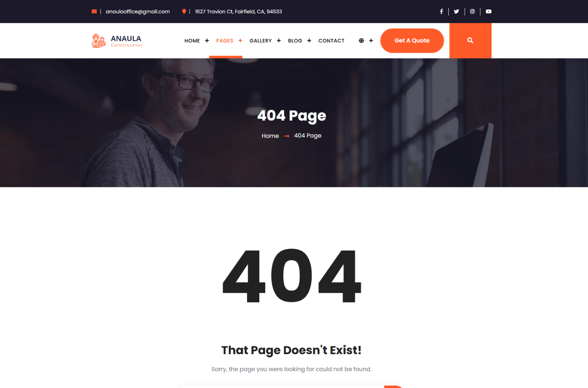Click the anaulaoffice@gmail.com email link

pos(138,11)
